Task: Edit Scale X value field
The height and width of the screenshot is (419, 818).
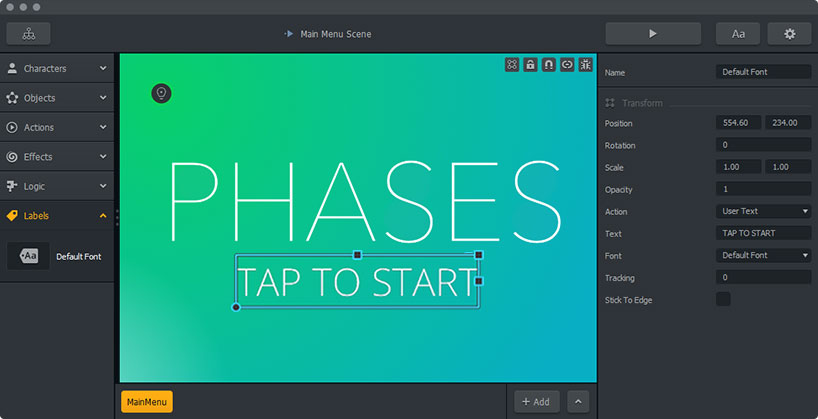Action: pos(739,167)
